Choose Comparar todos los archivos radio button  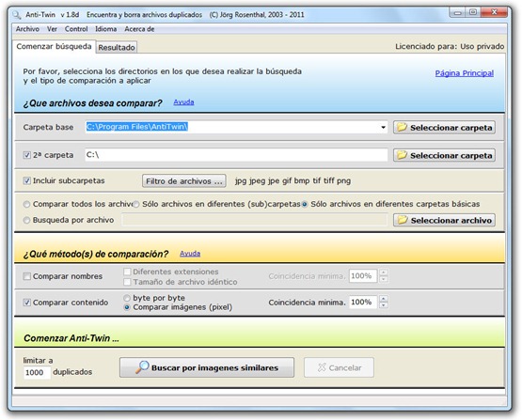coord(26,204)
